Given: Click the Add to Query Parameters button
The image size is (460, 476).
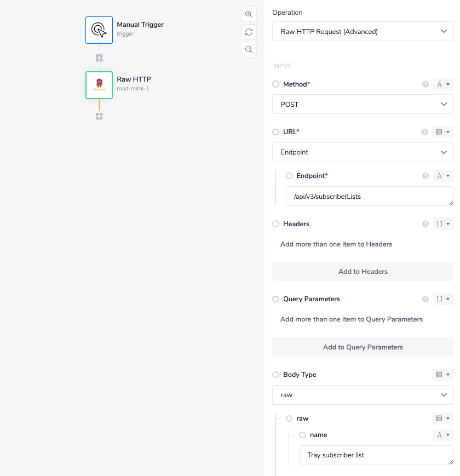Looking at the screenshot, I should click(x=363, y=347).
